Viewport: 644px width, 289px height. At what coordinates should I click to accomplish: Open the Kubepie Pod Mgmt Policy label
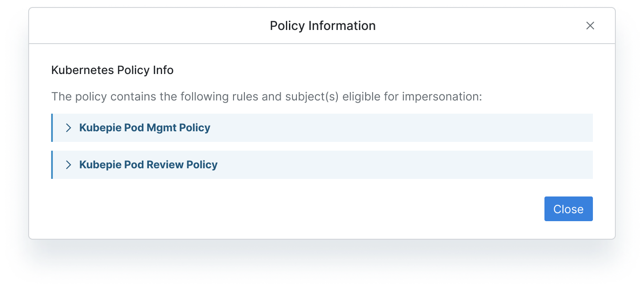click(144, 128)
